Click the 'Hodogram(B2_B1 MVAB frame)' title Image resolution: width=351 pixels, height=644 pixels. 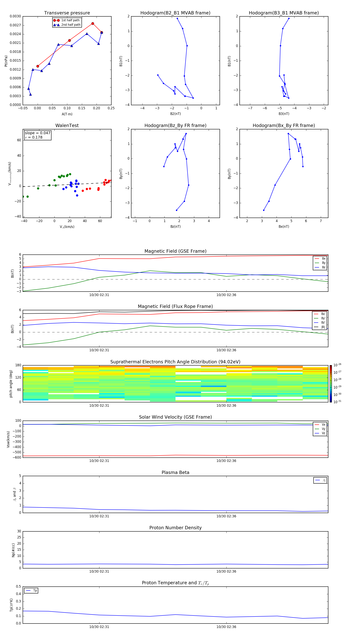click(175, 13)
